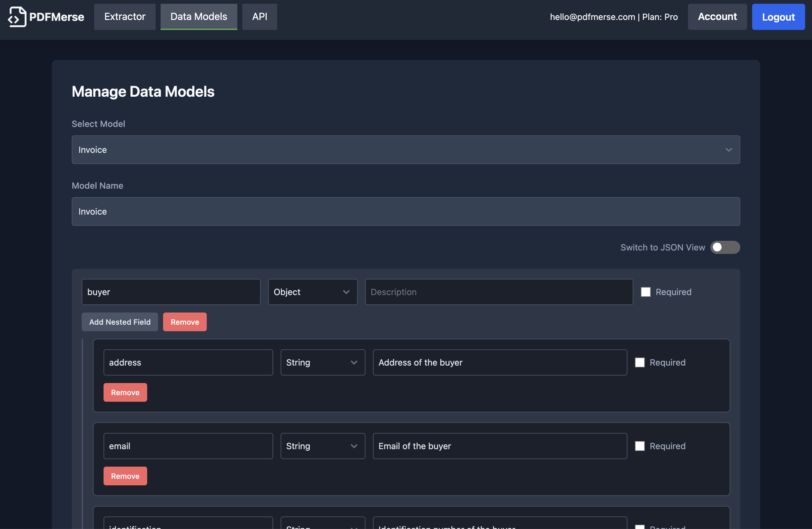The height and width of the screenshot is (529, 812).
Task: Switch to the API tab
Action: point(259,17)
